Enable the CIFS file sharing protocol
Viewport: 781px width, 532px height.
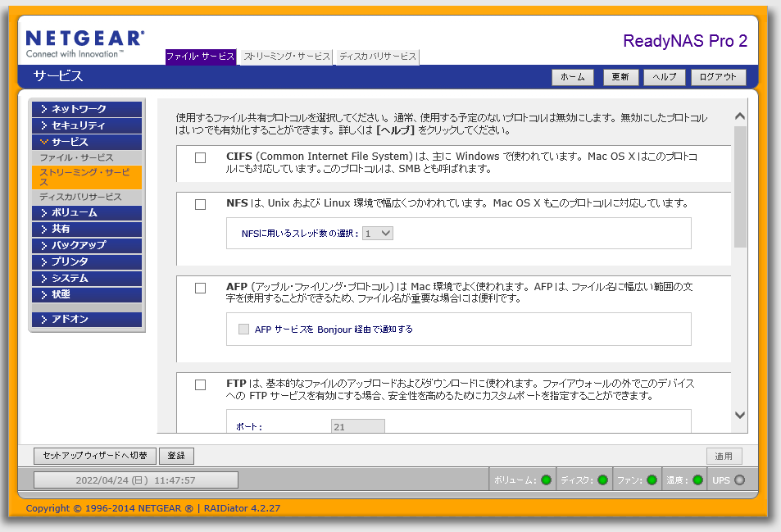tap(200, 157)
